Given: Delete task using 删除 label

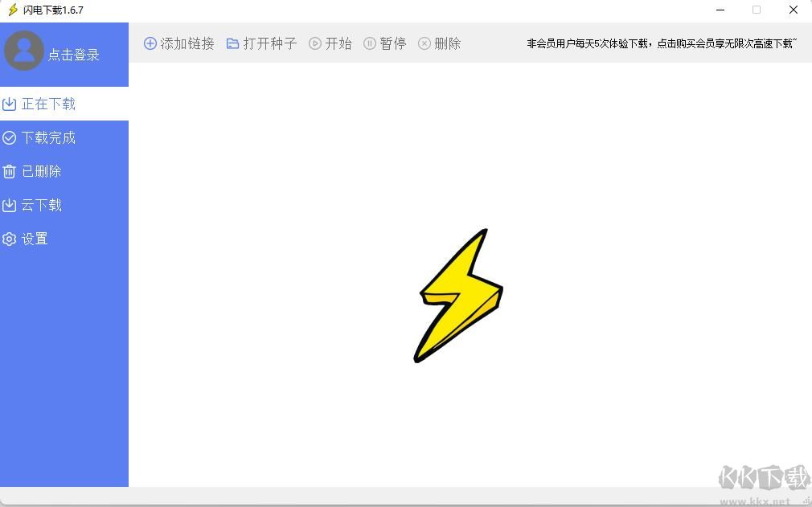Looking at the screenshot, I should coord(448,43).
